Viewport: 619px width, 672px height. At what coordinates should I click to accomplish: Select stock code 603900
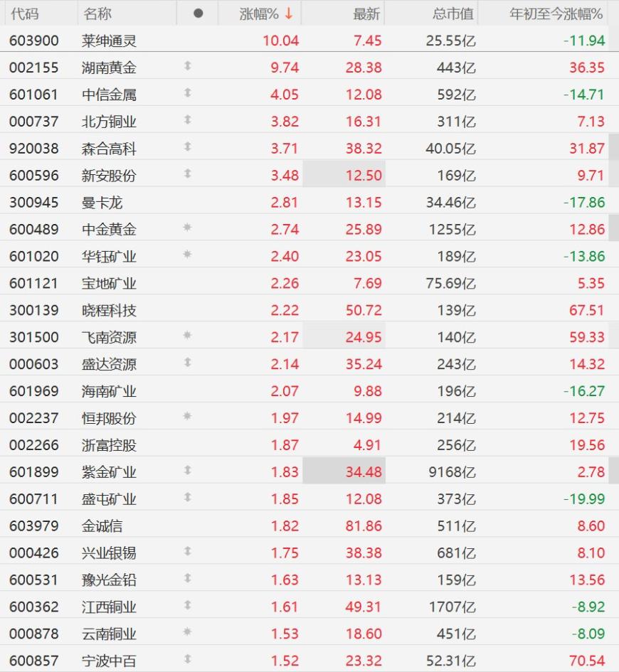point(34,41)
